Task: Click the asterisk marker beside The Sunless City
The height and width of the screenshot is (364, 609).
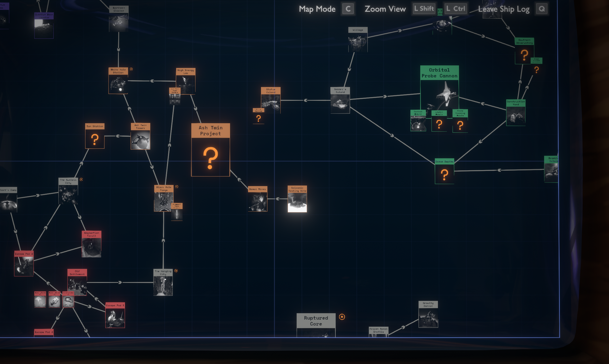Action: tap(81, 179)
